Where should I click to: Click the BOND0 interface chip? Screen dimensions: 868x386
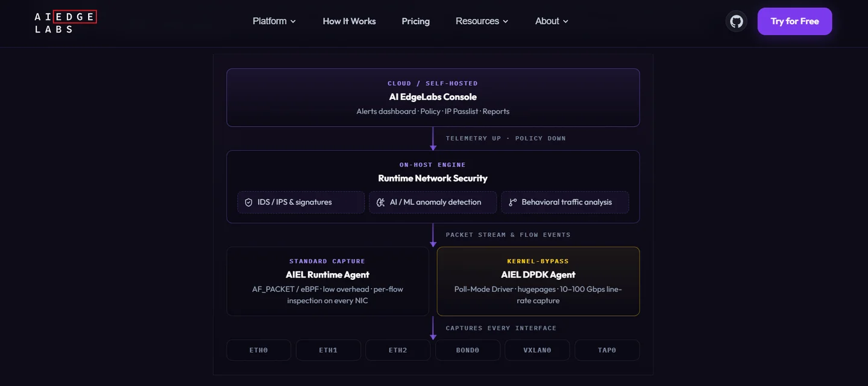point(468,350)
